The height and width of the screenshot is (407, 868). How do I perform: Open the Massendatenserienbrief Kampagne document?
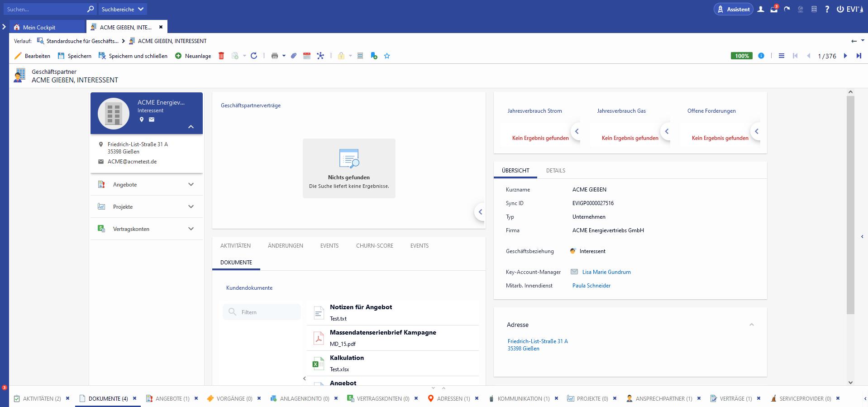pyautogui.click(x=383, y=332)
